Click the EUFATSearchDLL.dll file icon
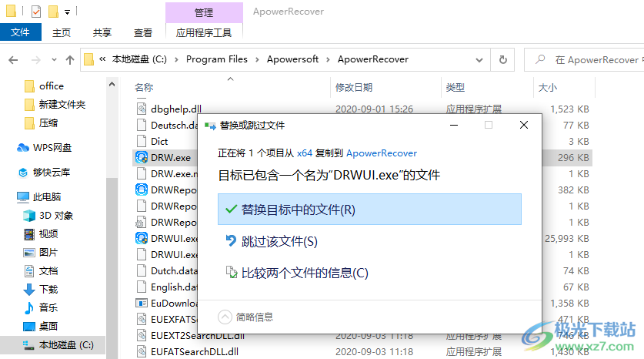 [x=142, y=351]
